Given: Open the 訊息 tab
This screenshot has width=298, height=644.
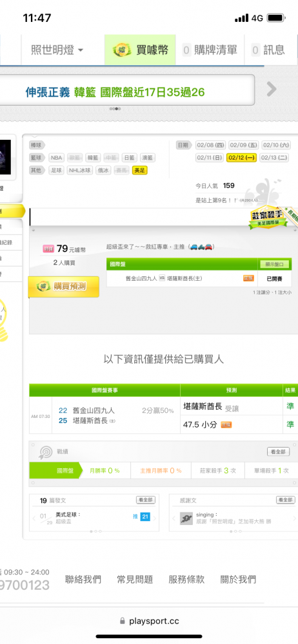Looking at the screenshot, I should pyautogui.click(x=268, y=50).
